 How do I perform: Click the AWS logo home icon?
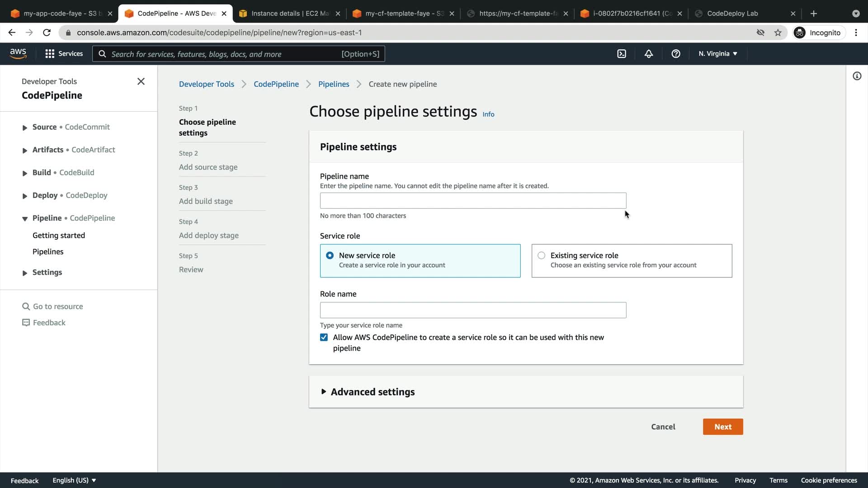18,54
